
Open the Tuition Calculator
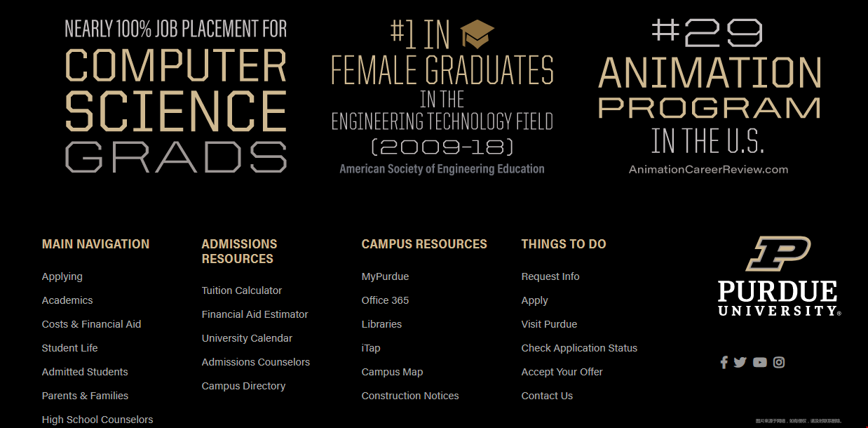(x=242, y=290)
